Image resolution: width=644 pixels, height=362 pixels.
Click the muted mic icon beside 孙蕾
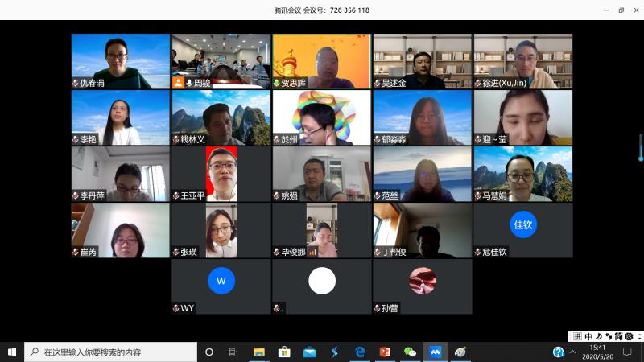(x=377, y=308)
